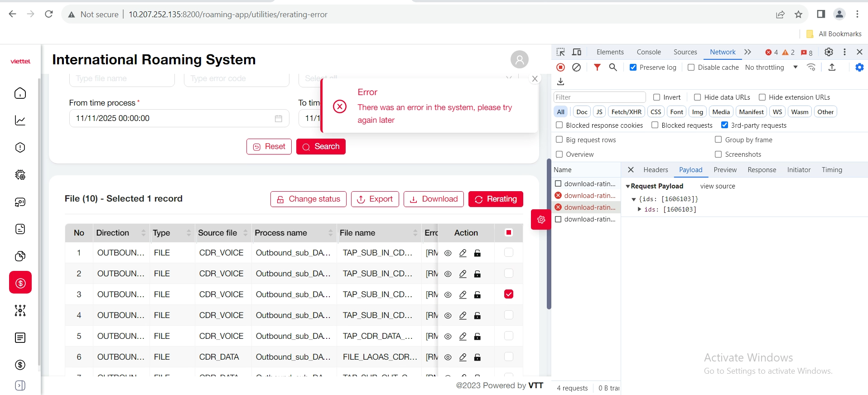Click the DevTools clear network log icon
This screenshot has width=868, height=395.
[576, 67]
